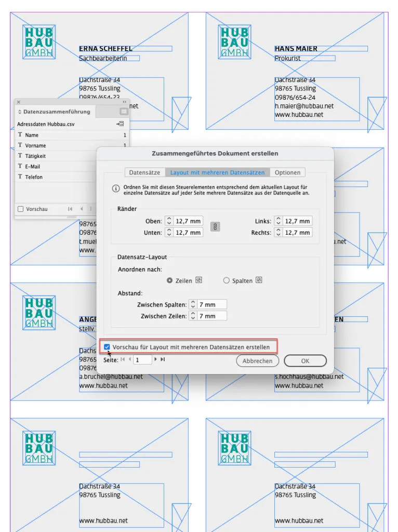Select the Spalten radio button
The width and height of the screenshot is (398, 532).
[226, 281]
